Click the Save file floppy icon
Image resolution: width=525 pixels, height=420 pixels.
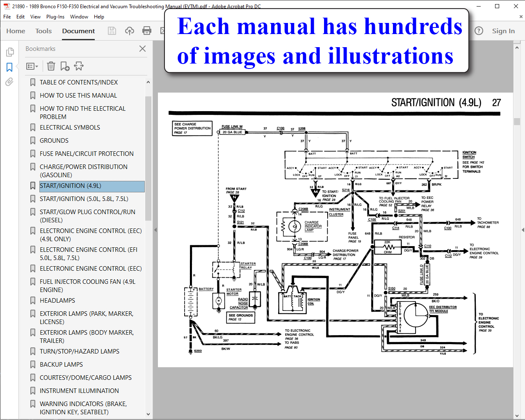coord(112,31)
